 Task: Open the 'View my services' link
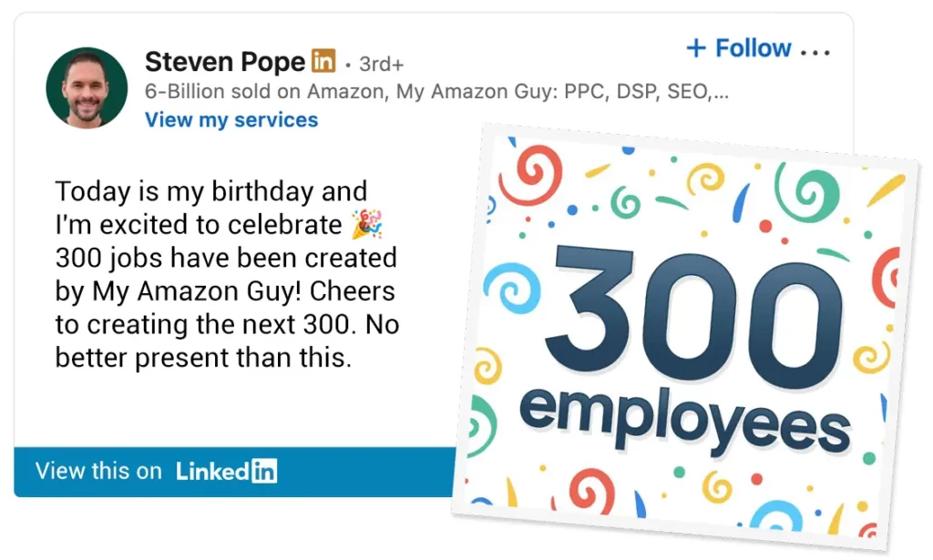[x=231, y=119]
